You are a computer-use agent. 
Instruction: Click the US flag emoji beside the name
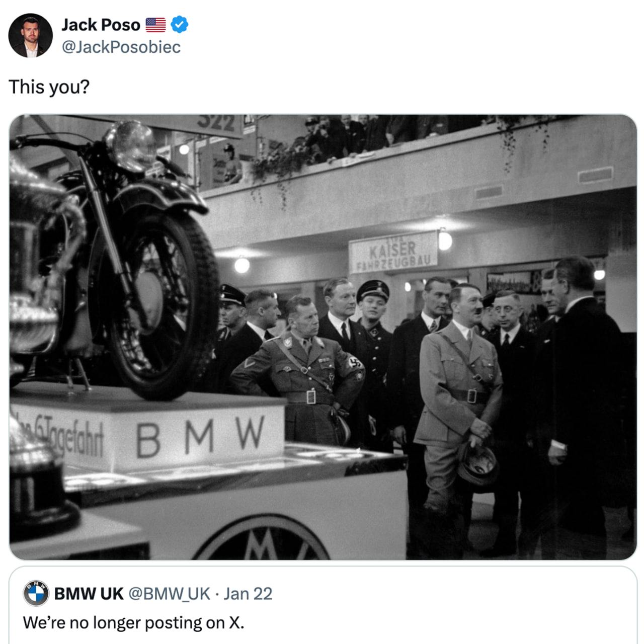[x=155, y=25]
